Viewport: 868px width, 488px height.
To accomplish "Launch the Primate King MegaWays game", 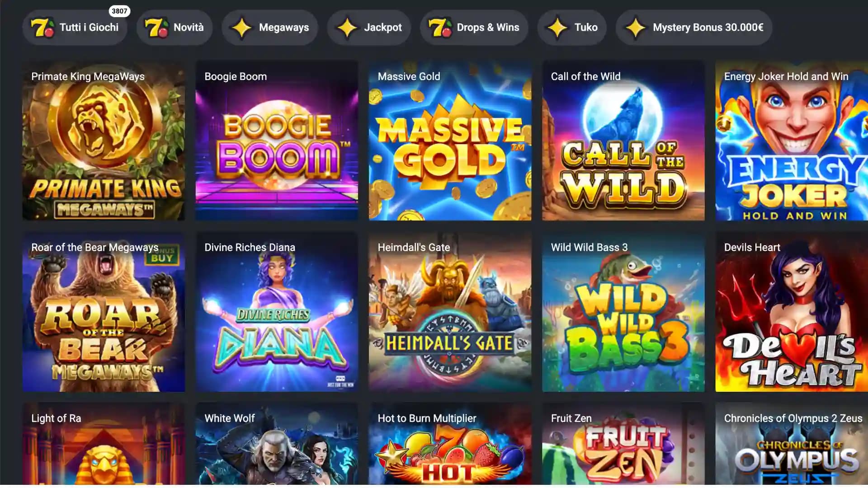I will [104, 141].
